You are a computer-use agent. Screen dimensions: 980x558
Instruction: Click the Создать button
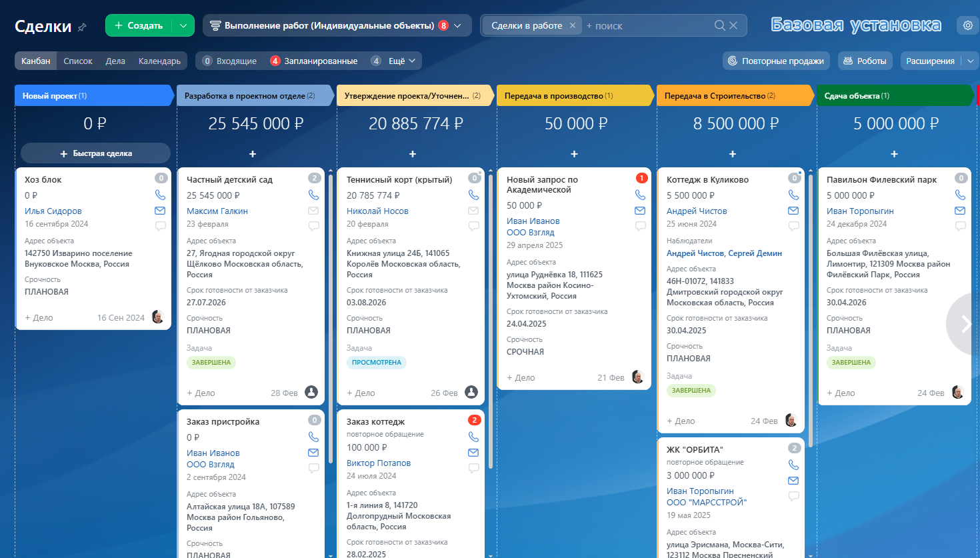tap(139, 25)
